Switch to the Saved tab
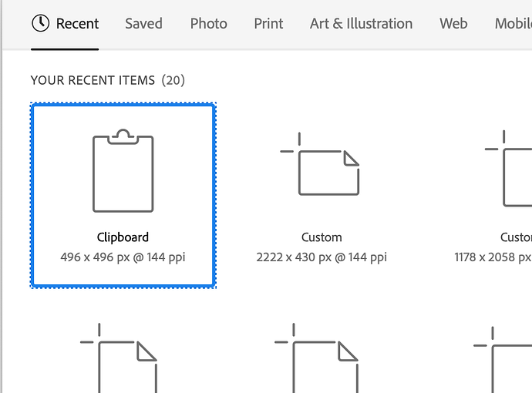The width and height of the screenshot is (532, 393). click(143, 24)
